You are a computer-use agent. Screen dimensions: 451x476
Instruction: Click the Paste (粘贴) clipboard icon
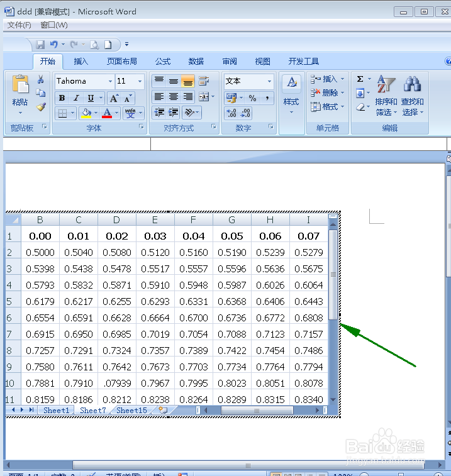coord(20,84)
